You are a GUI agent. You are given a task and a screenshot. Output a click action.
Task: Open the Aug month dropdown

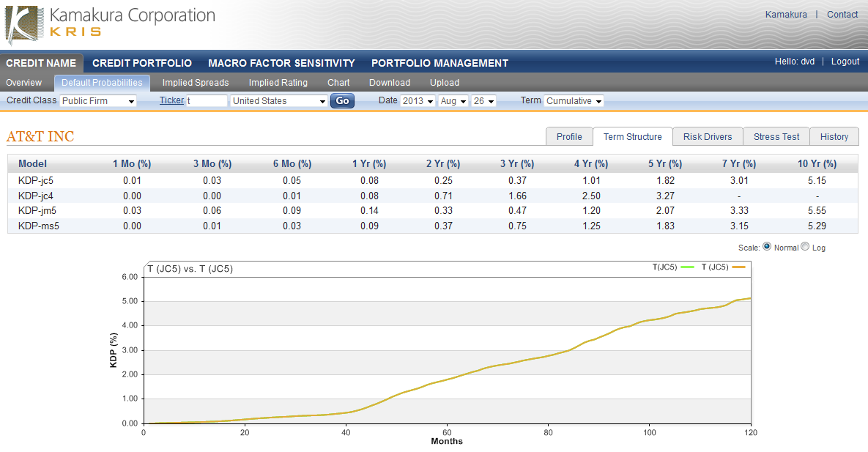(453, 101)
